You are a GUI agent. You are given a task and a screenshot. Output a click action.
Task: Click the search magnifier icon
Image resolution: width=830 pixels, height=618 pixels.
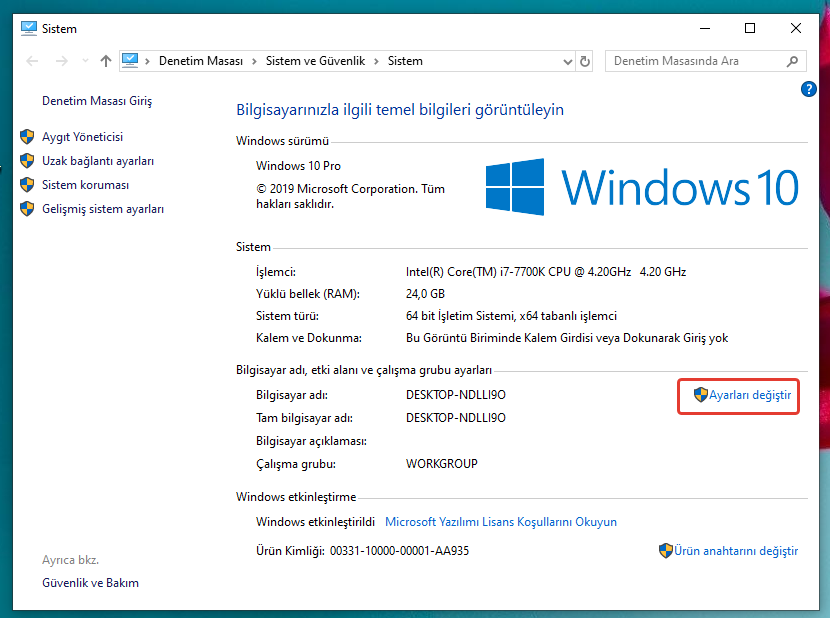point(792,61)
